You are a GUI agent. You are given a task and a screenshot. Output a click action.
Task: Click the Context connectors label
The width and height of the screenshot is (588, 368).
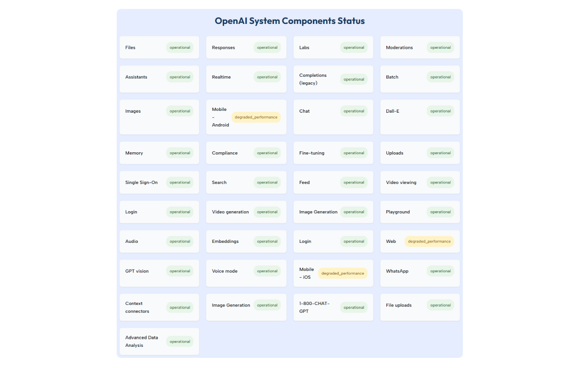click(x=137, y=307)
